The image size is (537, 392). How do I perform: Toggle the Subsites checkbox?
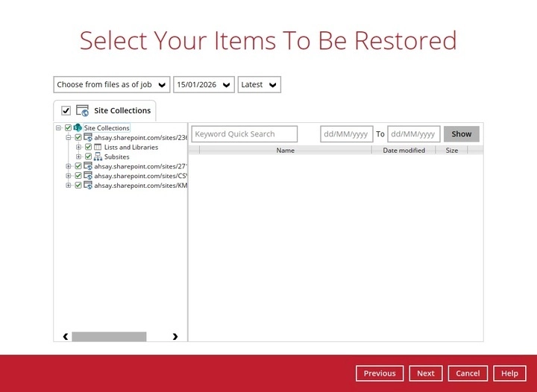tap(88, 157)
